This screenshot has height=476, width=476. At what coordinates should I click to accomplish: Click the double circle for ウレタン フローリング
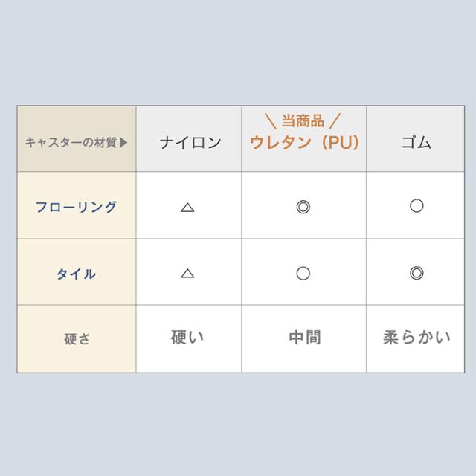point(303,207)
